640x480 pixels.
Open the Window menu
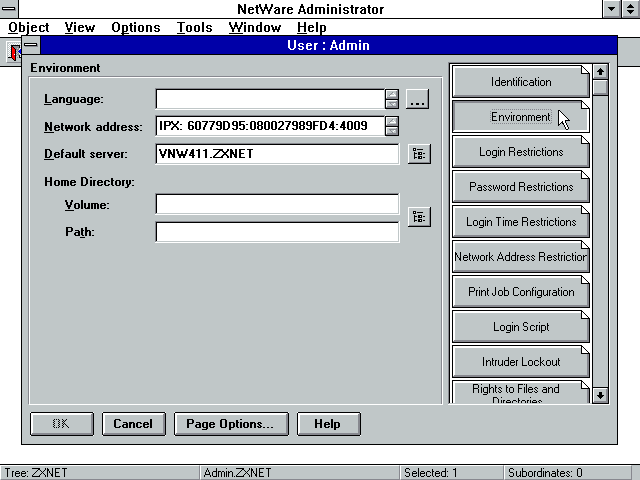pos(255,27)
